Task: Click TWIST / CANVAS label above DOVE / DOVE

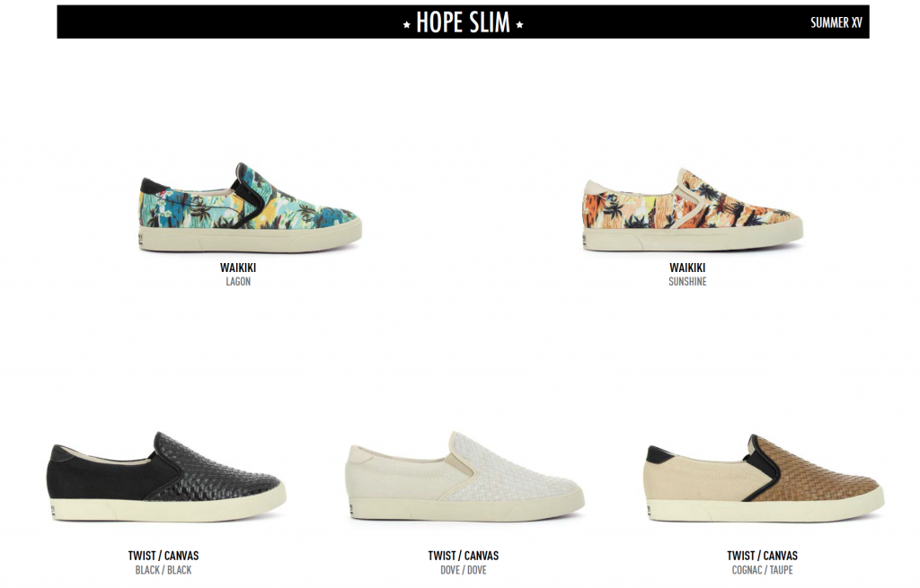Action: [x=463, y=555]
